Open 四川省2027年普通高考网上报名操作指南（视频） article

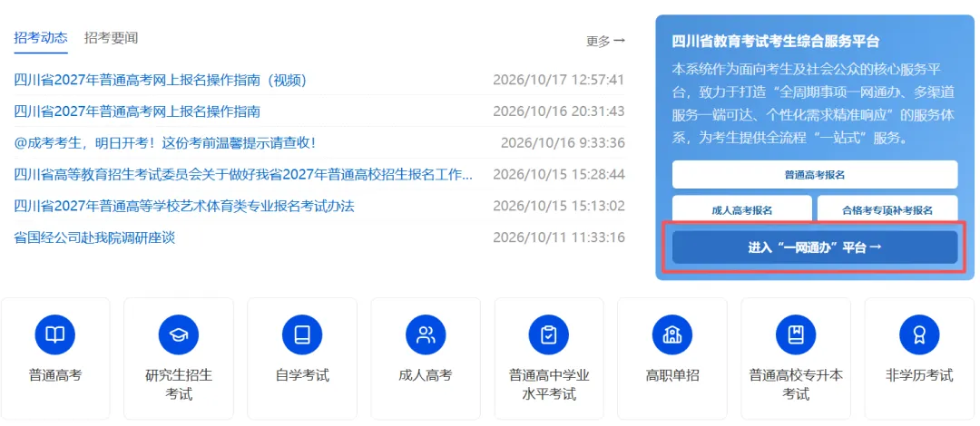click(x=160, y=80)
